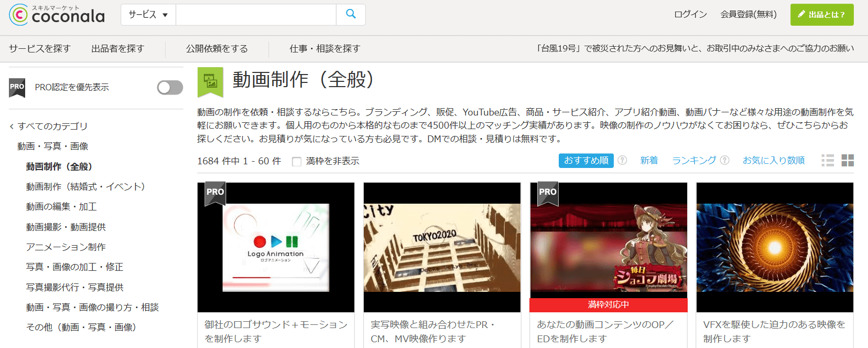
Task: Select アニメーション制作 category
Action: pyautogui.click(x=66, y=247)
